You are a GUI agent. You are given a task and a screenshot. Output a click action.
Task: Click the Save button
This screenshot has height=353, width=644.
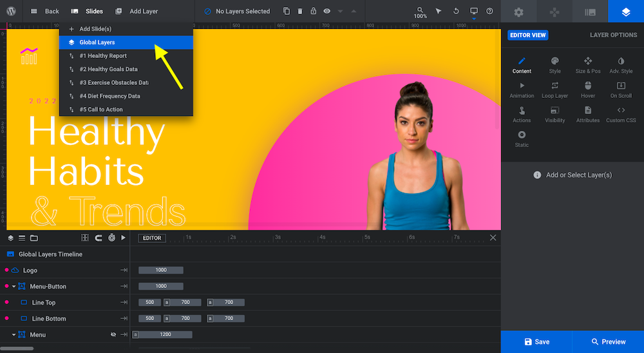pyautogui.click(x=536, y=342)
